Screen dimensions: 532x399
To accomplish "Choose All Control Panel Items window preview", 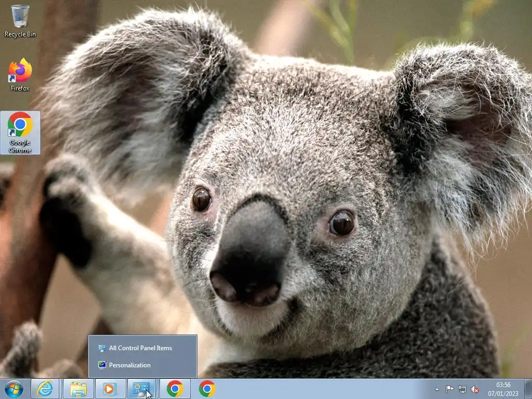I will pyautogui.click(x=142, y=348).
